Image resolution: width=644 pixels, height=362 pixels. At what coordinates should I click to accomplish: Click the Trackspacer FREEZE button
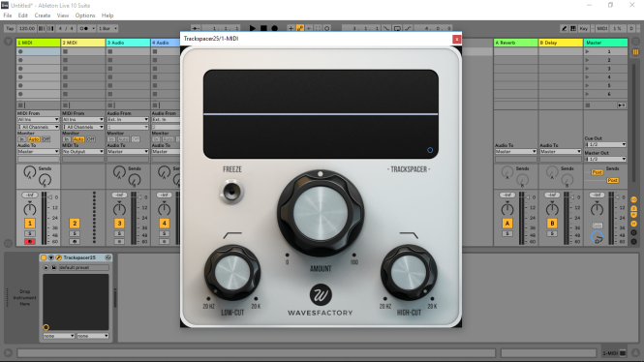pyautogui.click(x=231, y=192)
